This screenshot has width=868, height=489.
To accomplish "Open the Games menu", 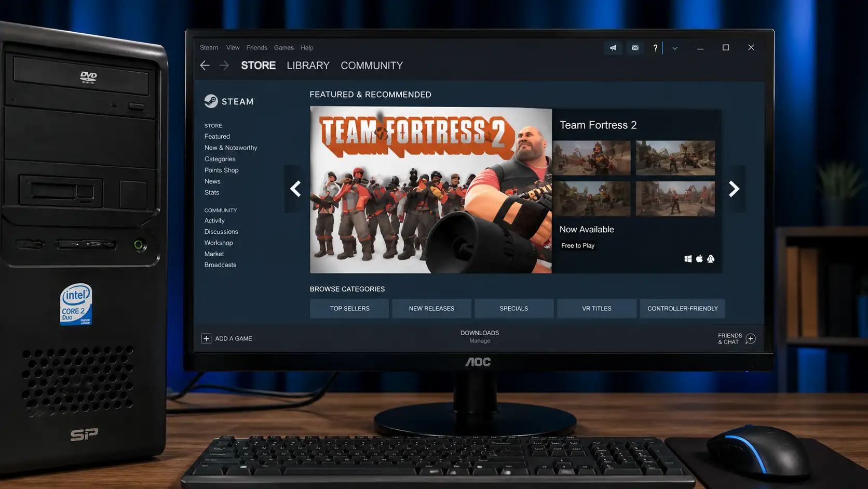I will (x=284, y=48).
